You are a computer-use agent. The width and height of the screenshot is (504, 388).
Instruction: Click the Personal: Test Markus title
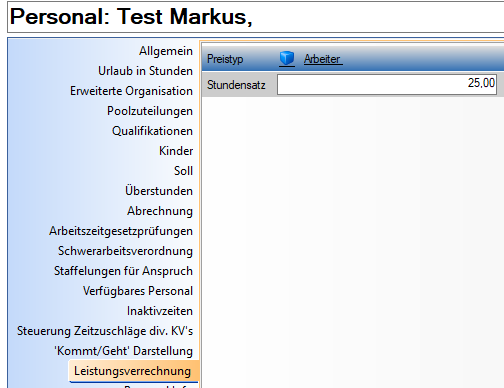131,16
